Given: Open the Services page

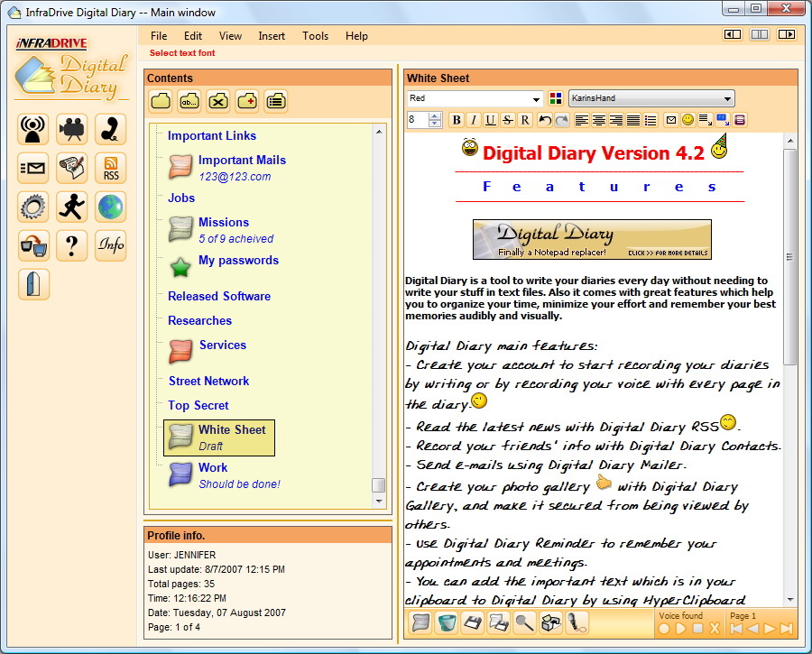Looking at the screenshot, I should 208,351.
